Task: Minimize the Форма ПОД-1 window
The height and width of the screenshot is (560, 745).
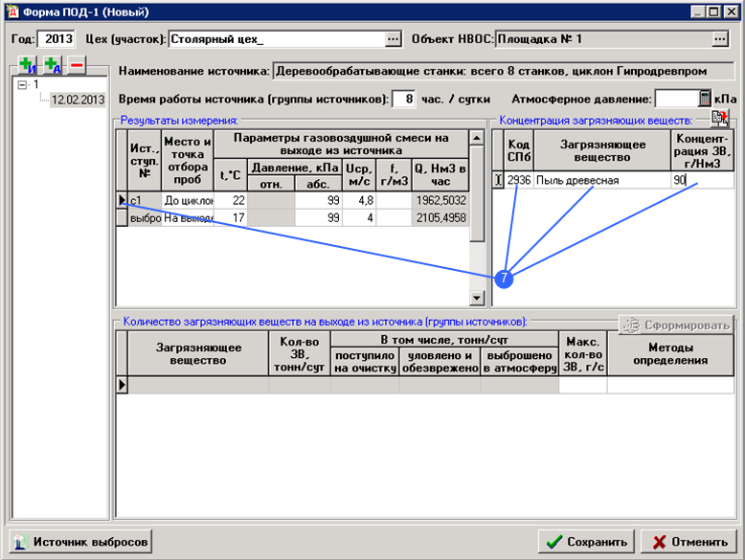Action: pos(697,11)
